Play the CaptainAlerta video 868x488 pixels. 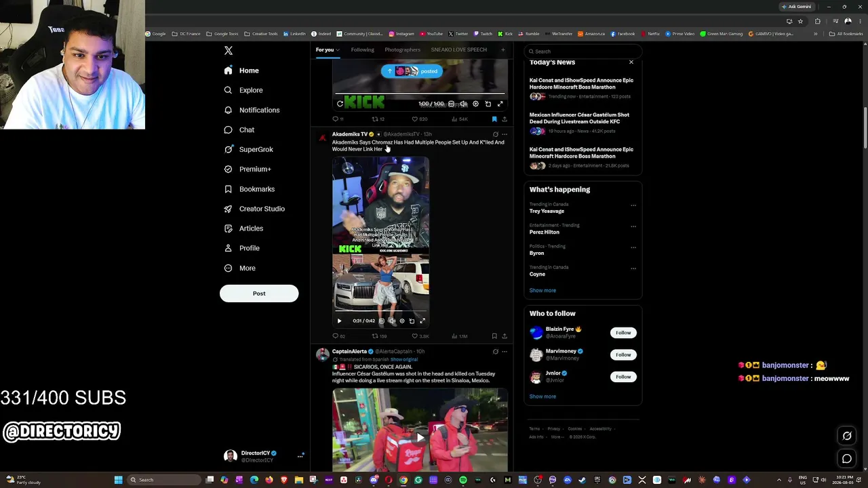click(x=420, y=438)
